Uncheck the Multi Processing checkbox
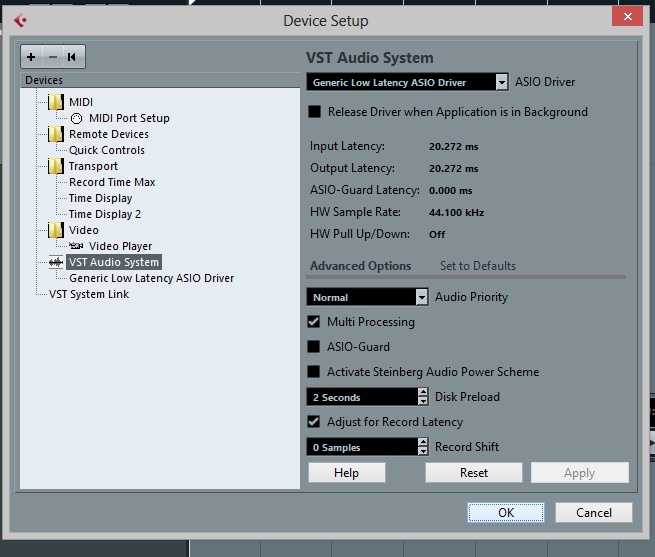655x557 pixels. (x=315, y=322)
